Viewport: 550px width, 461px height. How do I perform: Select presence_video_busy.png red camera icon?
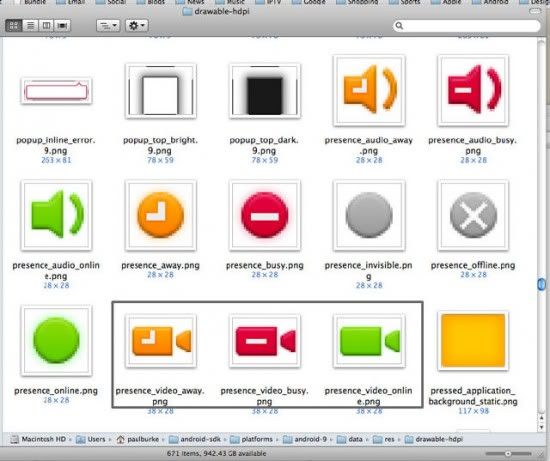pyautogui.click(x=265, y=341)
